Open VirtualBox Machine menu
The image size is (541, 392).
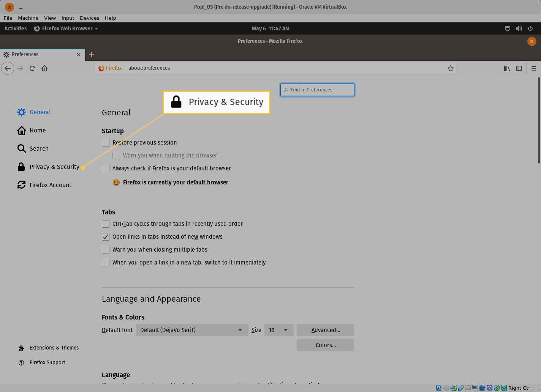point(28,18)
